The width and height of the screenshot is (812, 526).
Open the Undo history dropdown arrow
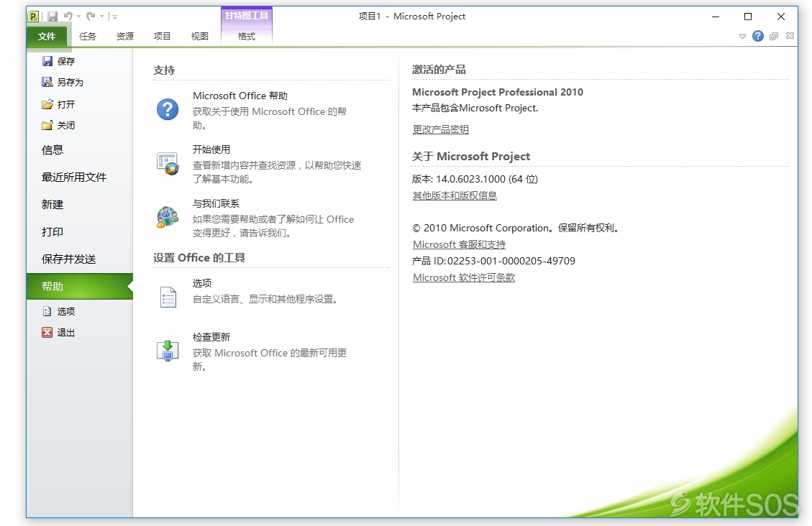click(78, 17)
